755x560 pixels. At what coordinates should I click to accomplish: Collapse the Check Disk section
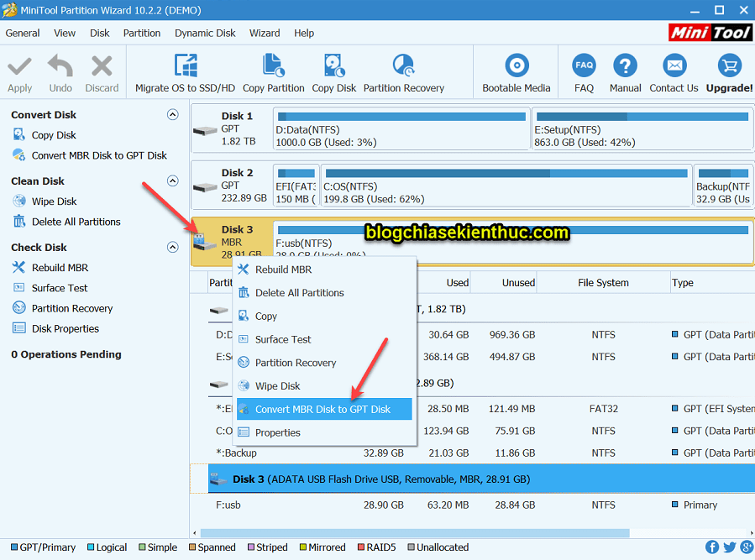click(x=172, y=248)
